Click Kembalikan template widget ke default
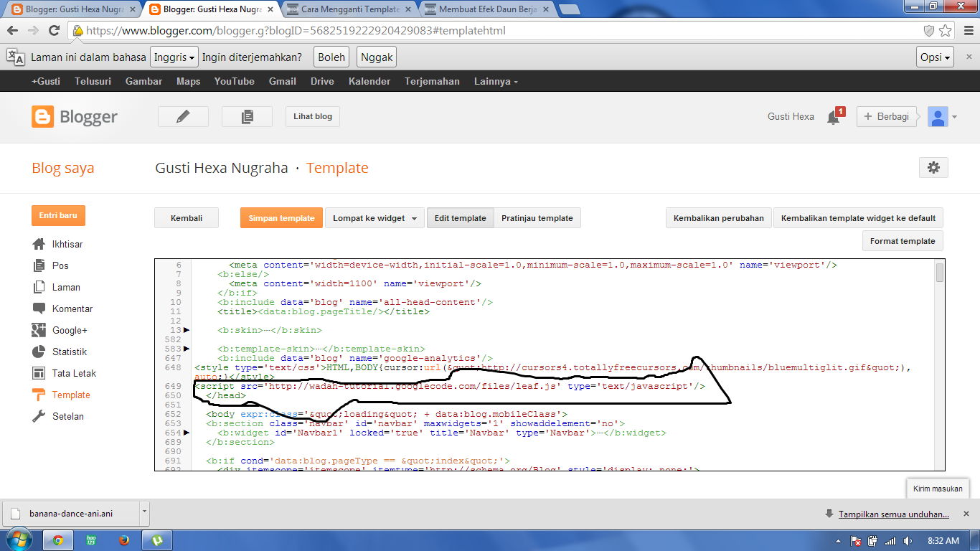This screenshot has width=980, height=551. coord(858,218)
